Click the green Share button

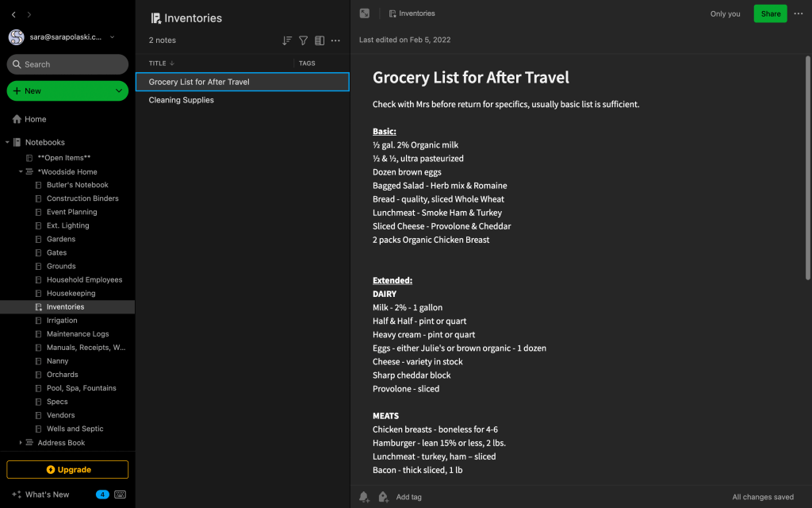770,13
